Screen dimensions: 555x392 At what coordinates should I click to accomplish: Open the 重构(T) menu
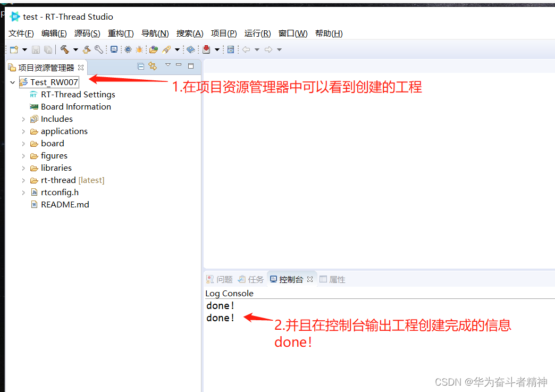[x=121, y=34]
